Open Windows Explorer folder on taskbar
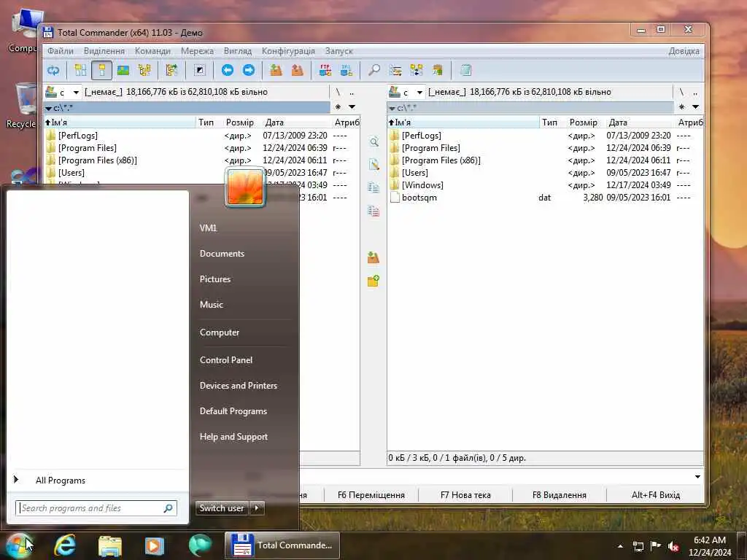This screenshot has height=560, width=747. point(110,545)
